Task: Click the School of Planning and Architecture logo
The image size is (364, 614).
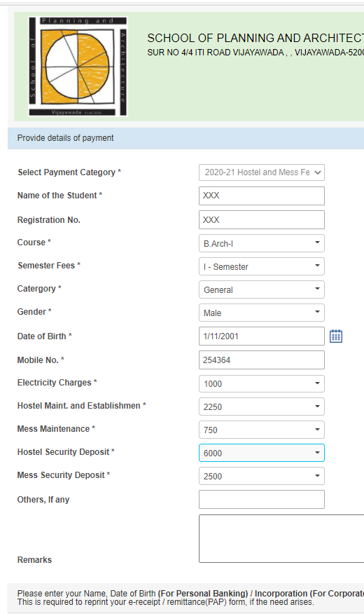Action: (78, 66)
